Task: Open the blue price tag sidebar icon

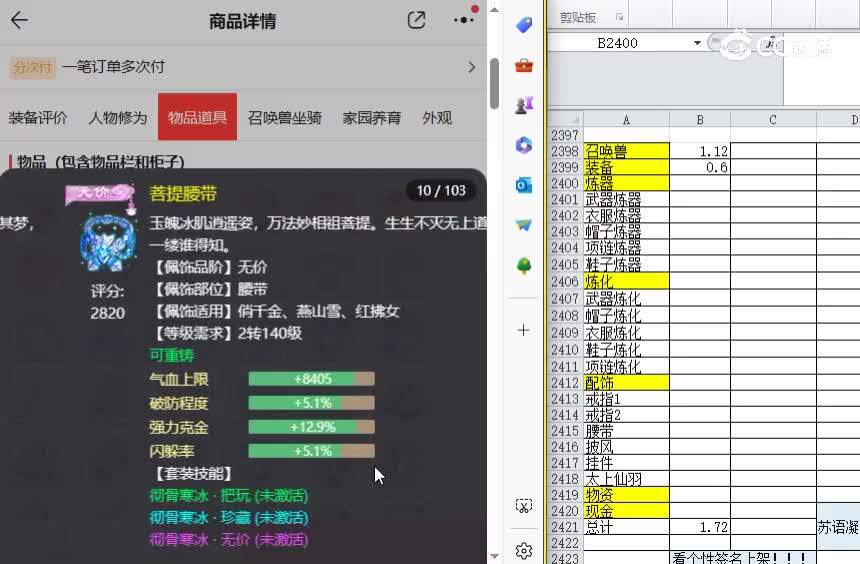Action: click(x=524, y=25)
